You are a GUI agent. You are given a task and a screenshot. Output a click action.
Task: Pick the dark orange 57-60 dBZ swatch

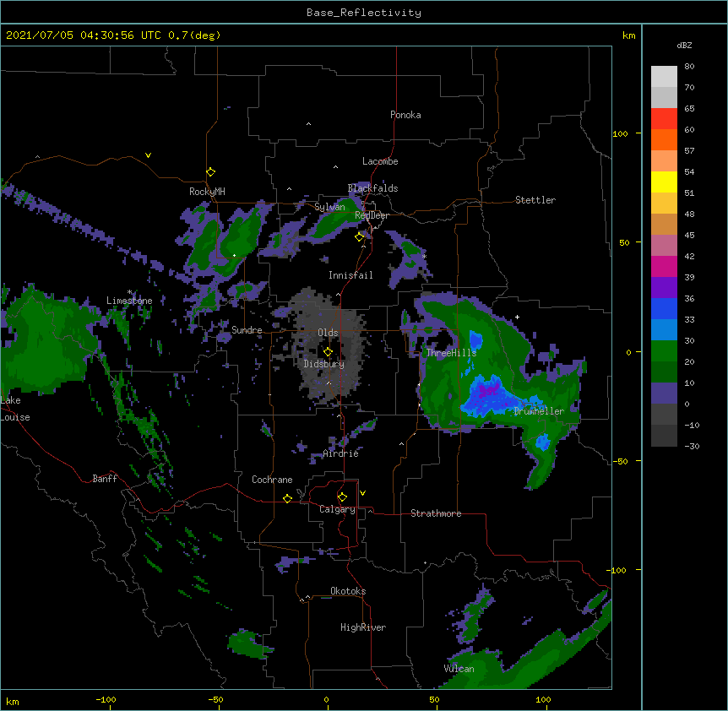[x=664, y=139]
